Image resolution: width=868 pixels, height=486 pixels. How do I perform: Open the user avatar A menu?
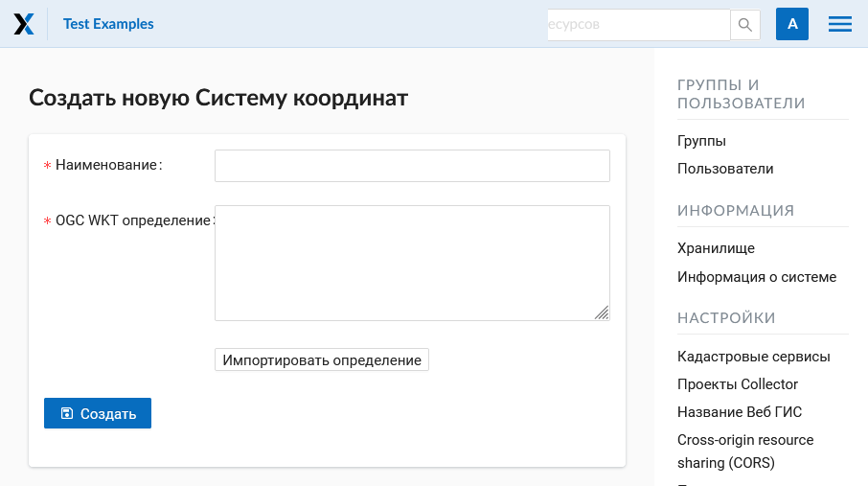792,24
